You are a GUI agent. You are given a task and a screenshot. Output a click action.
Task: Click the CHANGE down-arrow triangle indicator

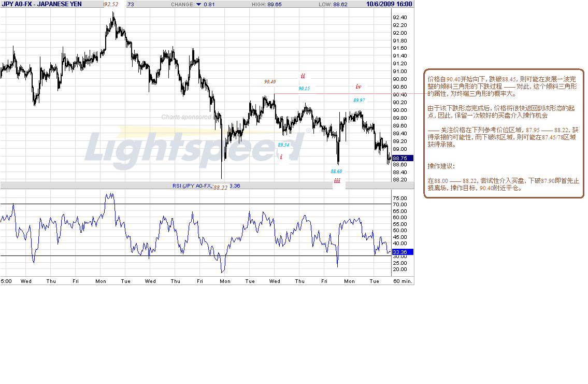pyautogui.click(x=199, y=5)
